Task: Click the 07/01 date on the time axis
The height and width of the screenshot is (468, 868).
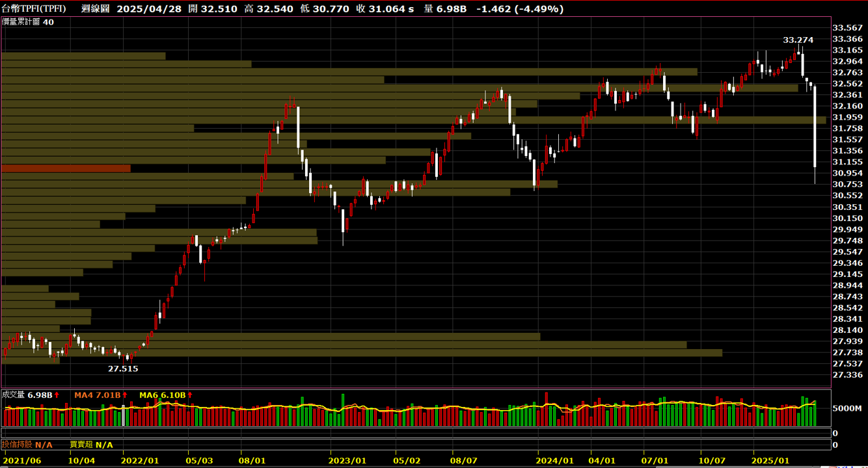Action: [656, 460]
